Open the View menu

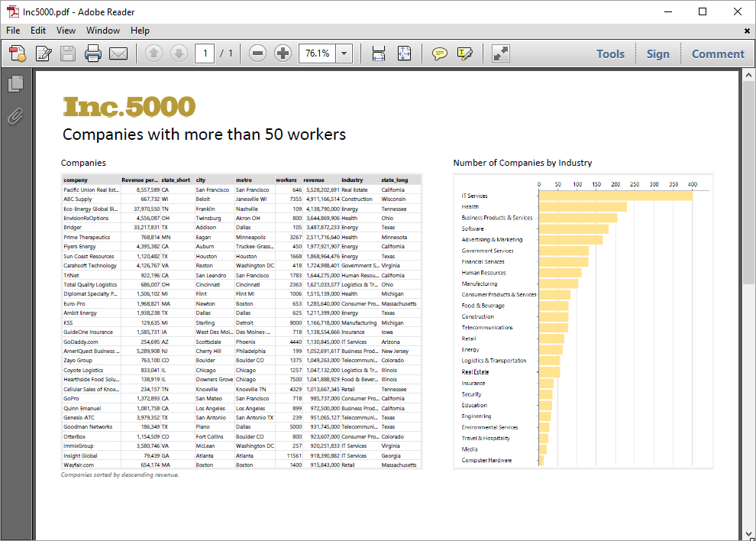(66, 31)
